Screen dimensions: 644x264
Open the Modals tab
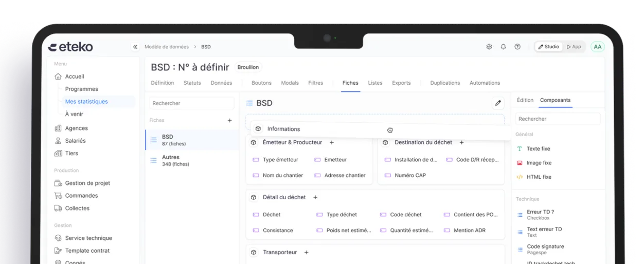tap(290, 83)
